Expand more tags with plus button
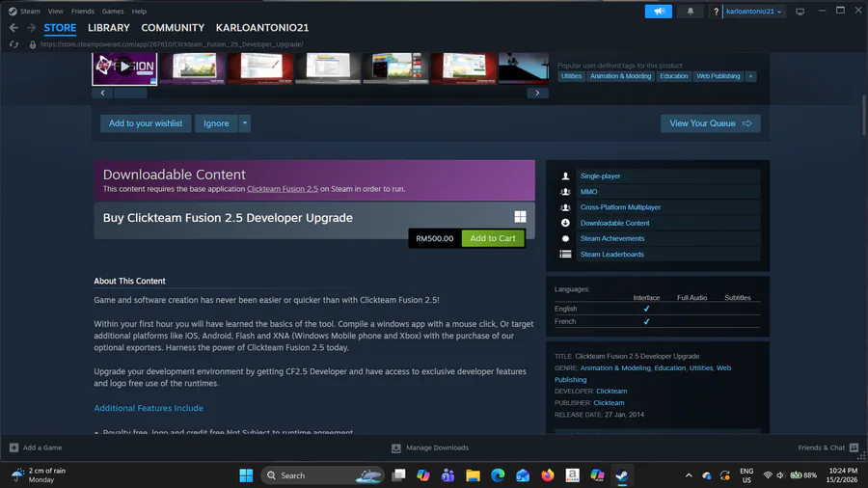 pyautogui.click(x=750, y=76)
